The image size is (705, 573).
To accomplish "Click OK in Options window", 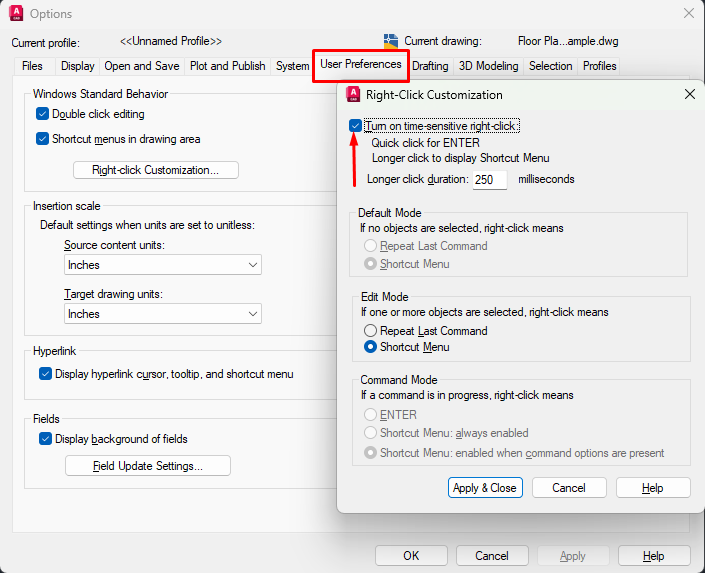I will tap(411, 555).
